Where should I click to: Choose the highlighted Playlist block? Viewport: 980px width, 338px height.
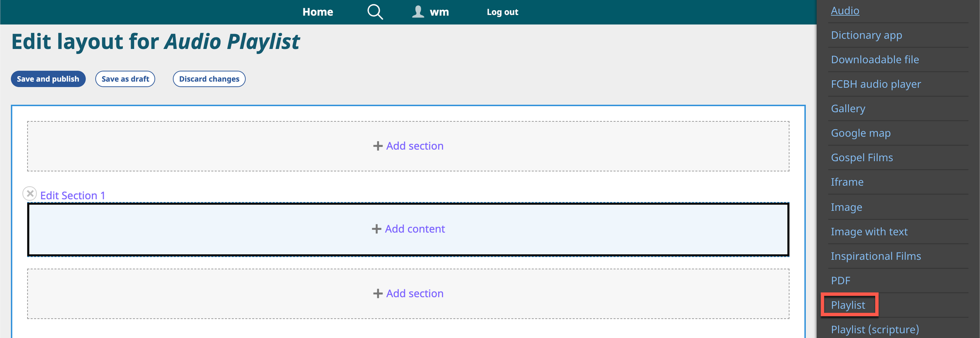pyautogui.click(x=848, y=305)
